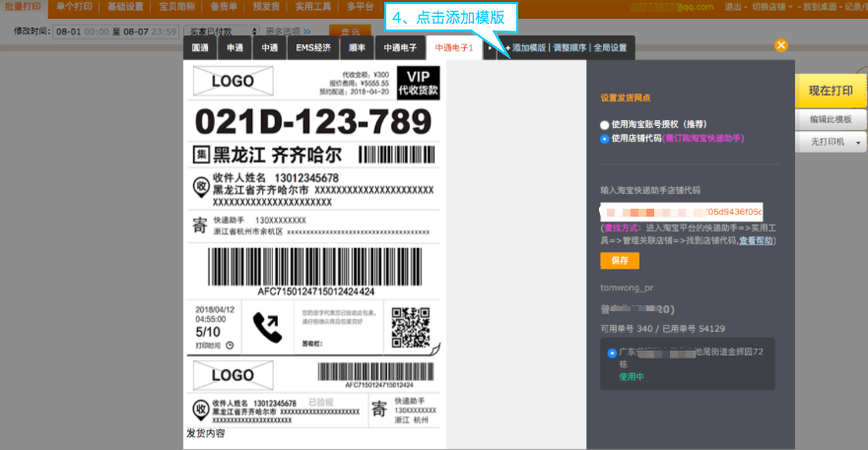
Task: Select 使用淘宝账号授权 radio option
Action: click(605, 125)
